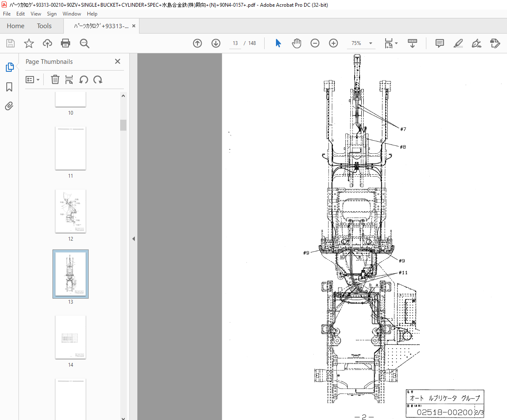The height and width of the screenshot is (420, 507).
Task: Close the open PDF document tab
Action: (134, 26)
